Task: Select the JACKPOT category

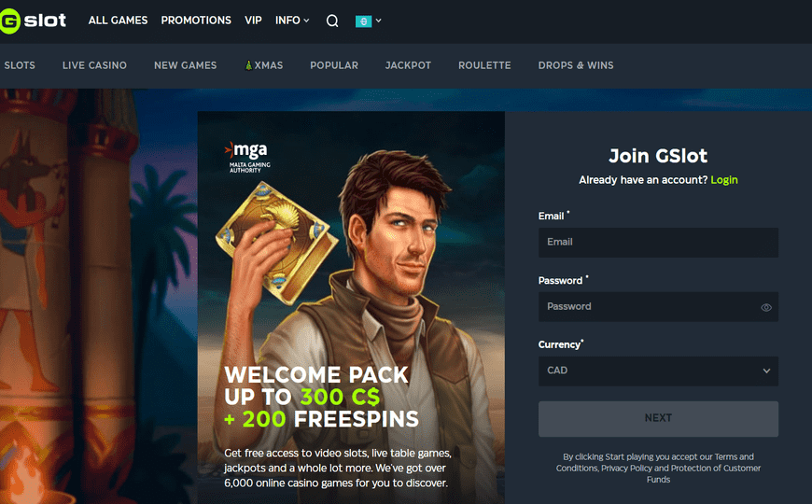Action: point(408,65)
